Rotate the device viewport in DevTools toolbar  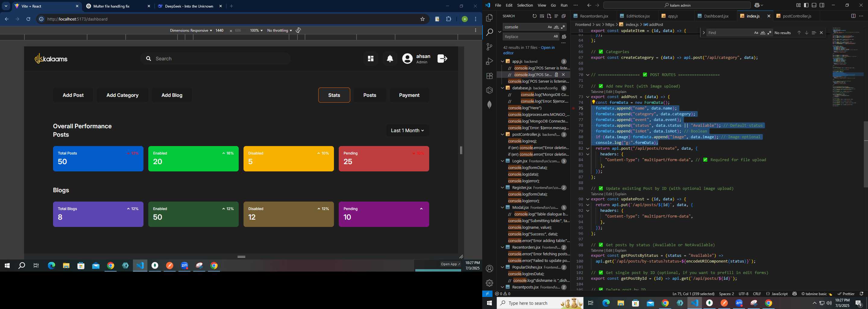pyautogui.click(x=298, y=30)
